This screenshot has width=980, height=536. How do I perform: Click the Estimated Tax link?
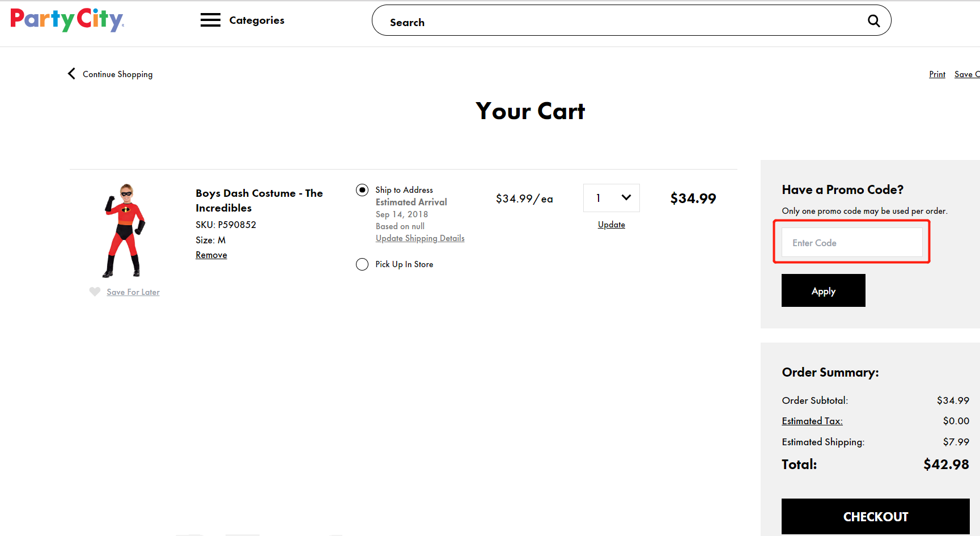coord(812,421)
